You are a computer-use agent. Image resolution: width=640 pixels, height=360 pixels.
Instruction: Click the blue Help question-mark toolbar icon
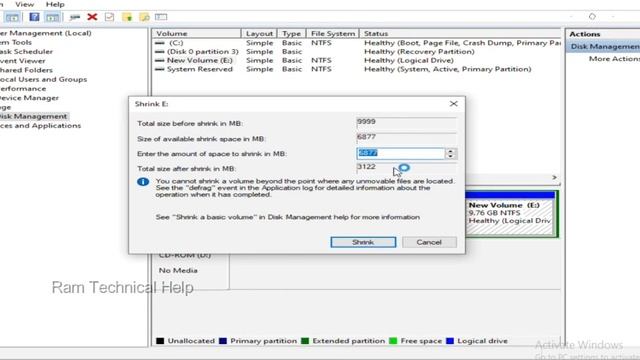(34, 17)
